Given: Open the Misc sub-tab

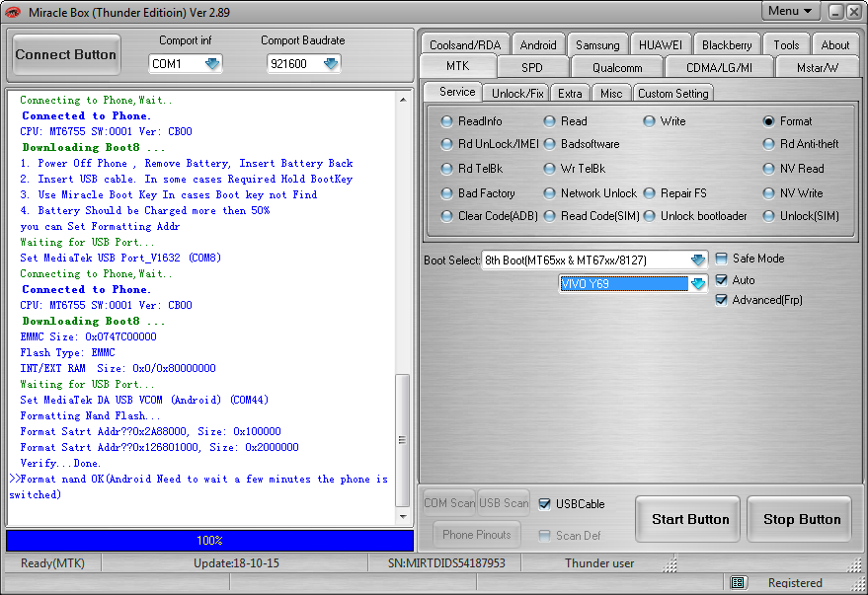Looking at the screenshot, I should tap(611, 94).
